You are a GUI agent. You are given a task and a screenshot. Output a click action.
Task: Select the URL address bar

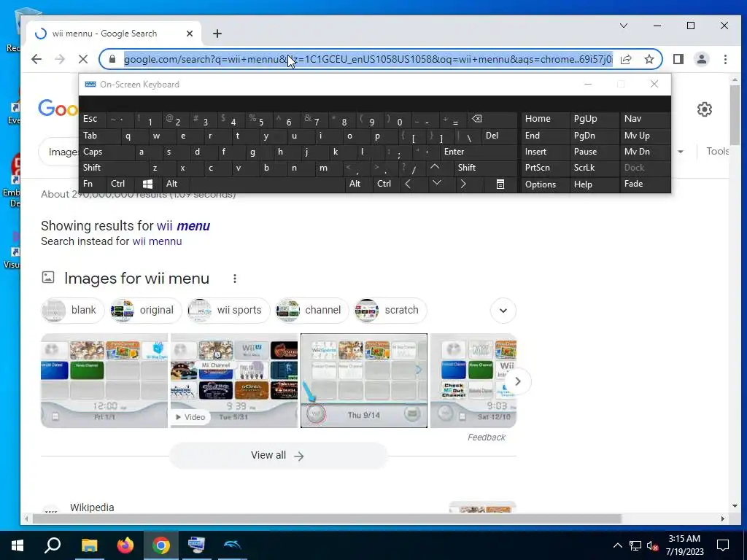[x=368, y=59]
